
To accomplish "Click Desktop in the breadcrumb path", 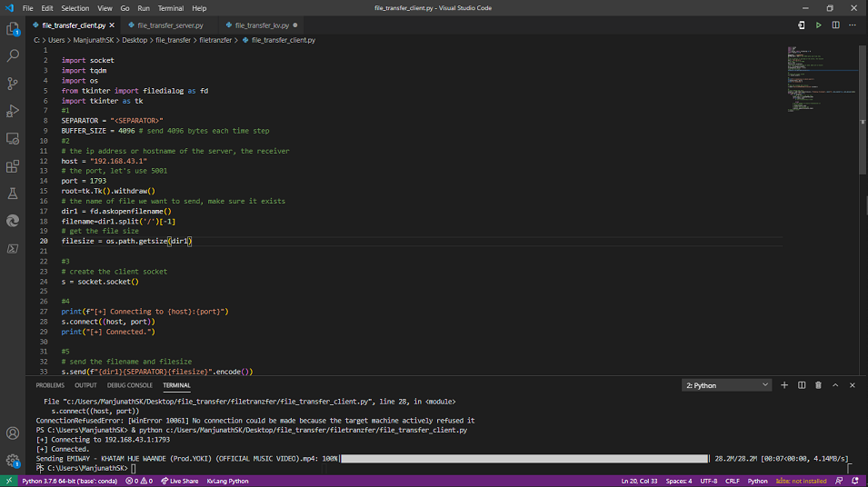I will click(135, 40).
